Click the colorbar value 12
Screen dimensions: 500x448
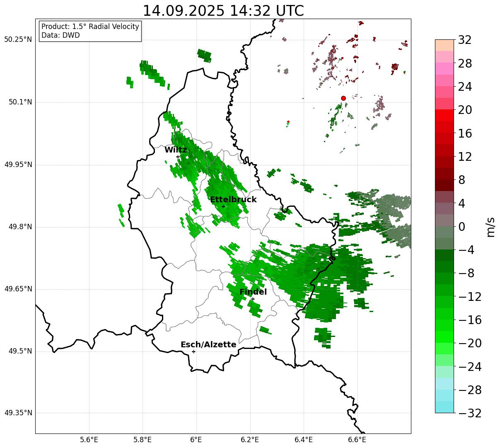(x=465, y=157)
